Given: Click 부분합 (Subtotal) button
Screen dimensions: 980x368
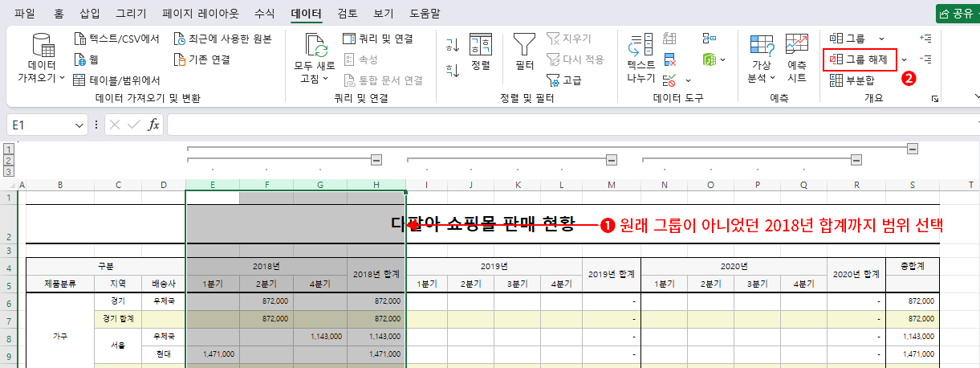Looking at the screenshot, I should [852, 80].
